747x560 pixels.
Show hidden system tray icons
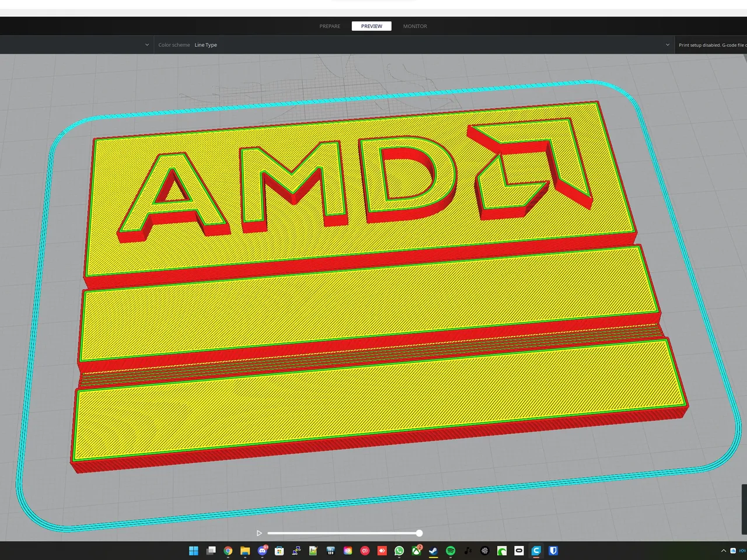(724, 551)
